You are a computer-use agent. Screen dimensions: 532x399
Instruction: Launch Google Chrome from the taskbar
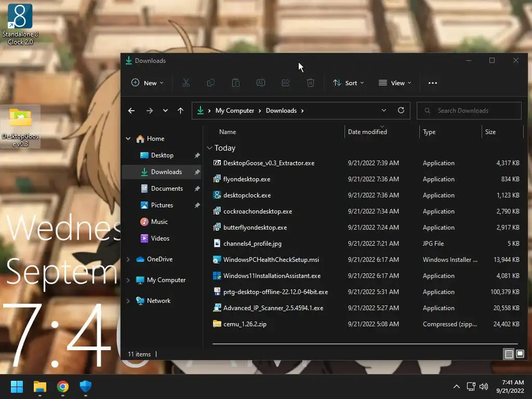[x=63, y=387]
